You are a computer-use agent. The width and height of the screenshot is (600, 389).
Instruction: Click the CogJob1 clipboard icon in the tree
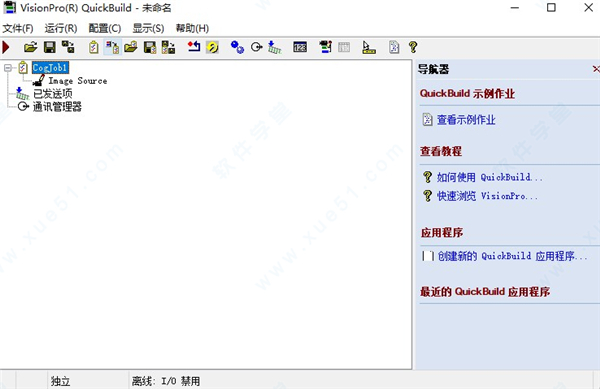23,68
